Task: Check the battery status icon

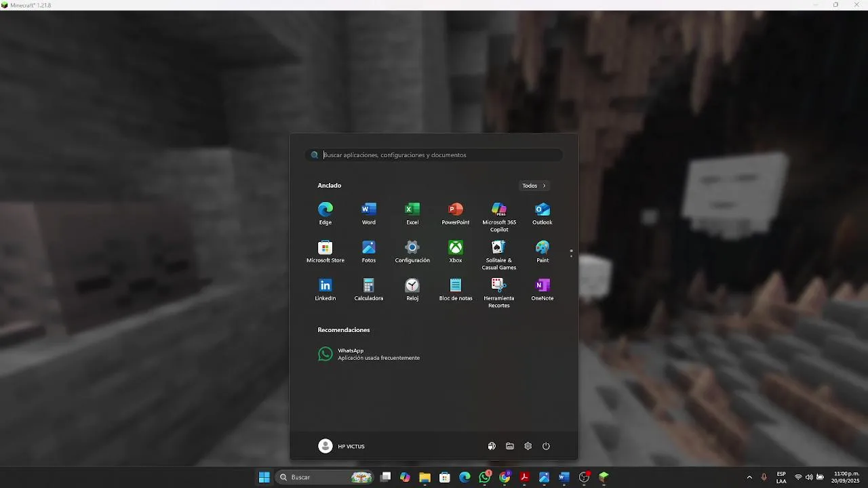Action: click(x=821, y=477)
